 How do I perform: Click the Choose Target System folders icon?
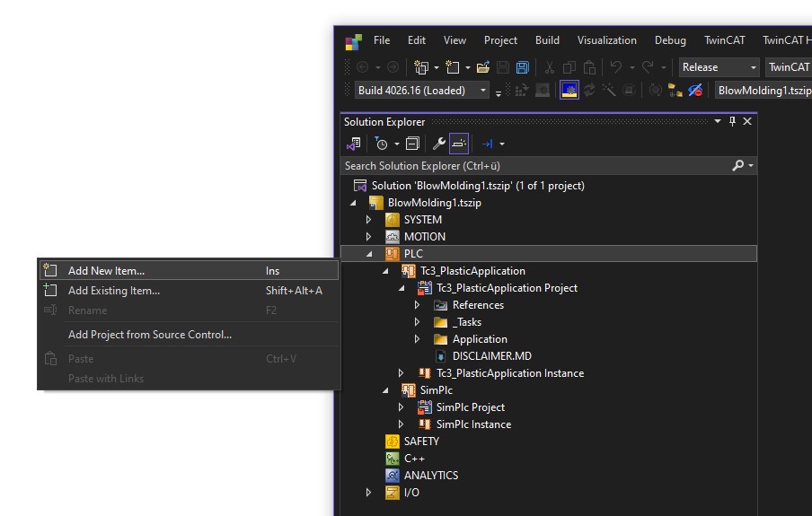pyautogui.click(x=675, y=90)
